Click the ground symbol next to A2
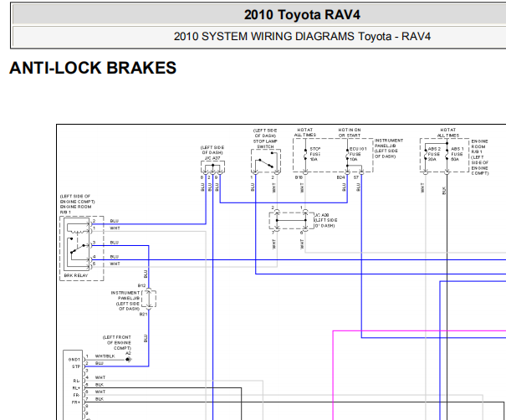 pyautogui.click(x=129, y=359)
